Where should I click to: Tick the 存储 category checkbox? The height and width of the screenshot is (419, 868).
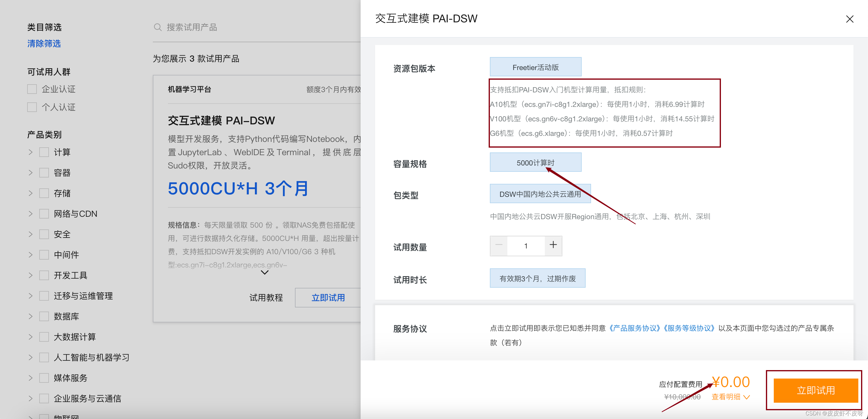click(x=44, y=193)
